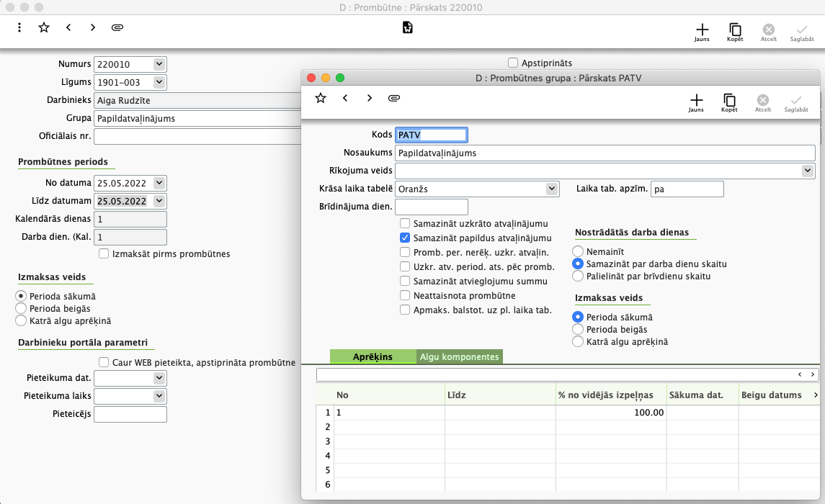This screenshot has width=825, height=504.
Task: Expand more columns arrow next to Beigu datums
Action: [x=816, y=395]
